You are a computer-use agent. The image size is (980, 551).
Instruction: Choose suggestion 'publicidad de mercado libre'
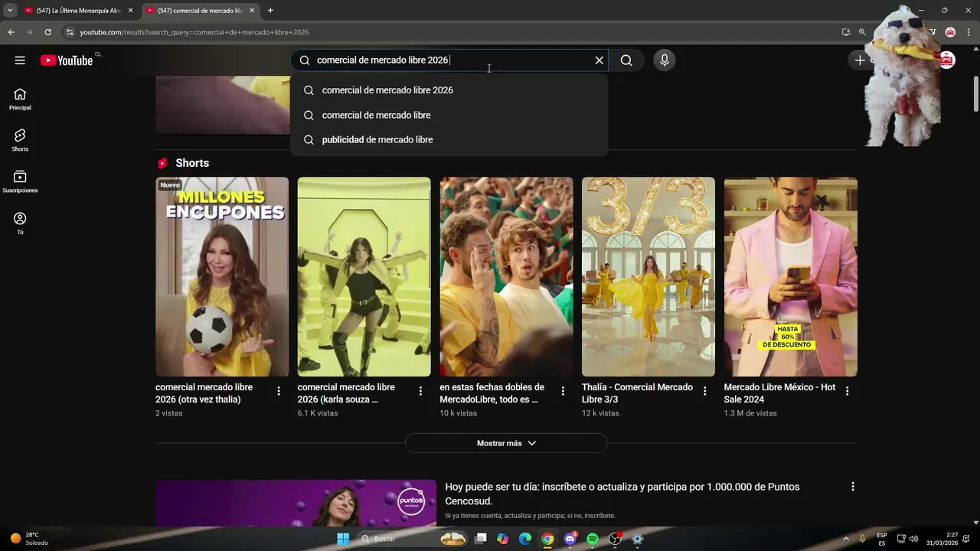(x=449, y=139)
